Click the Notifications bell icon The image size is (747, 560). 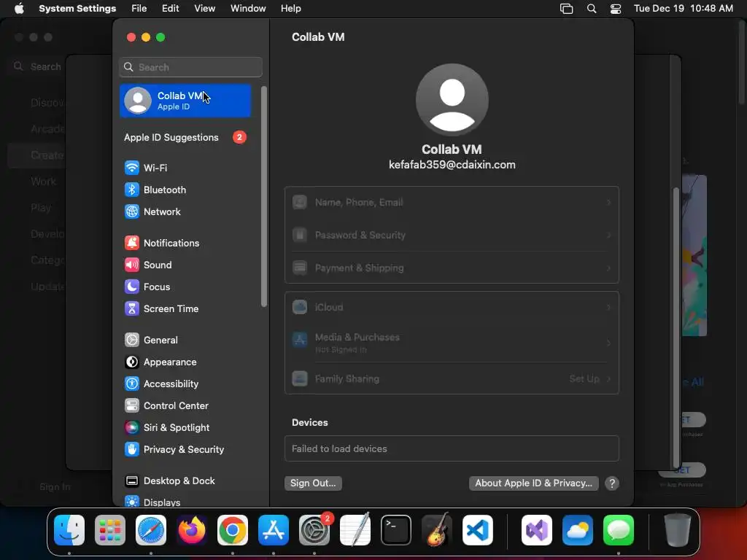(131, 243)
